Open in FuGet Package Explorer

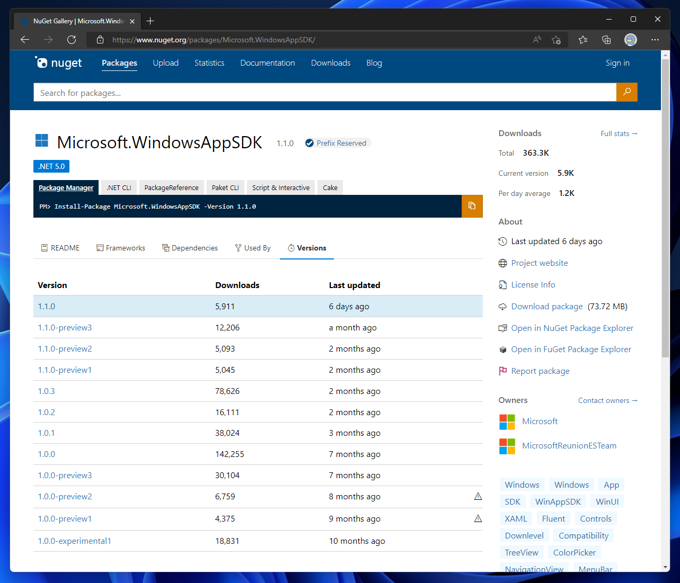click(x=571, y=349)
